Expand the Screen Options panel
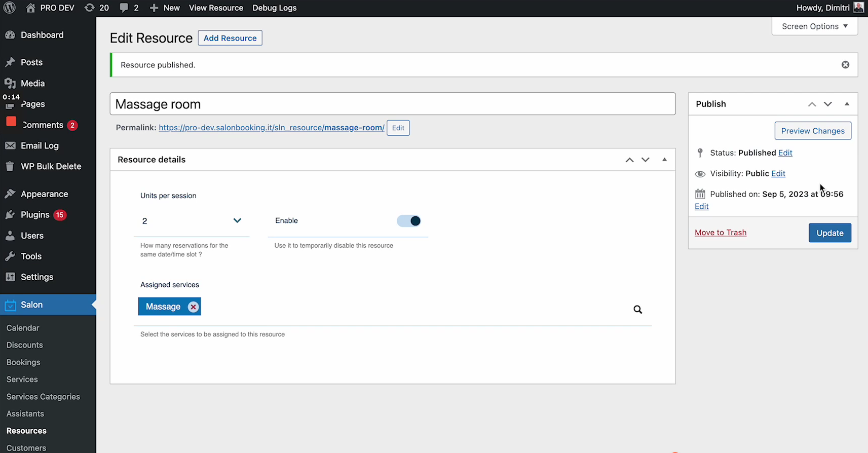This screenshot has height=453, width=868. click(814, 26)
